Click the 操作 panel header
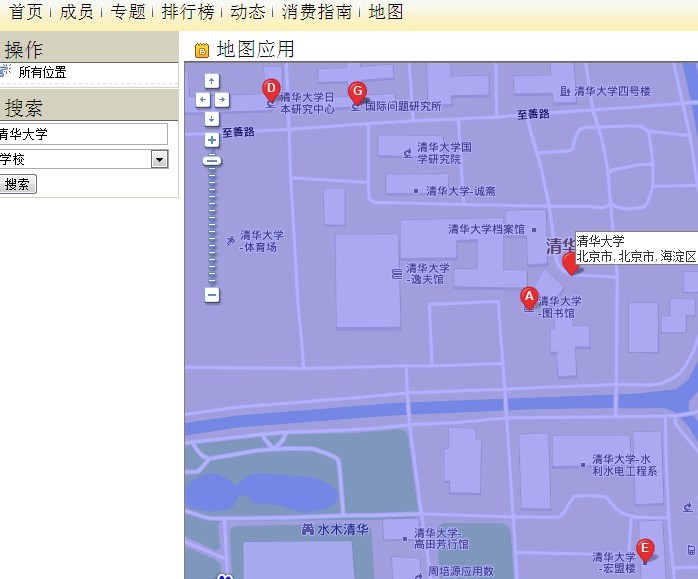 [89, 47]
